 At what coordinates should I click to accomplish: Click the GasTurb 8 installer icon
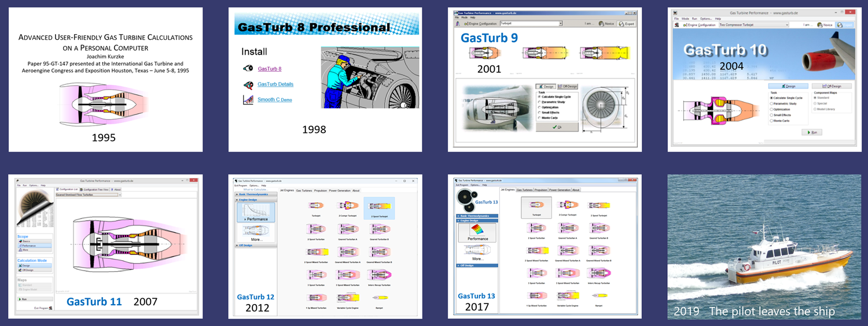coord(248,68)
